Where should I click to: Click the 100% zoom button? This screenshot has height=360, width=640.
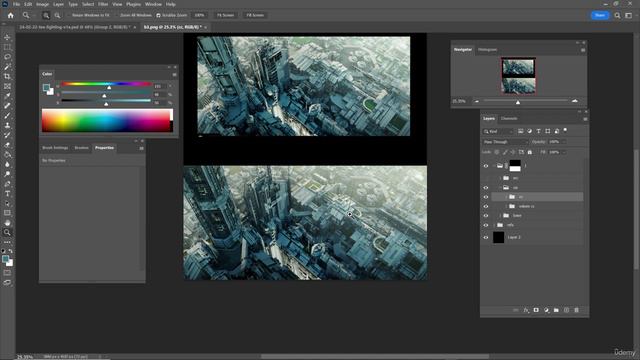199,16
